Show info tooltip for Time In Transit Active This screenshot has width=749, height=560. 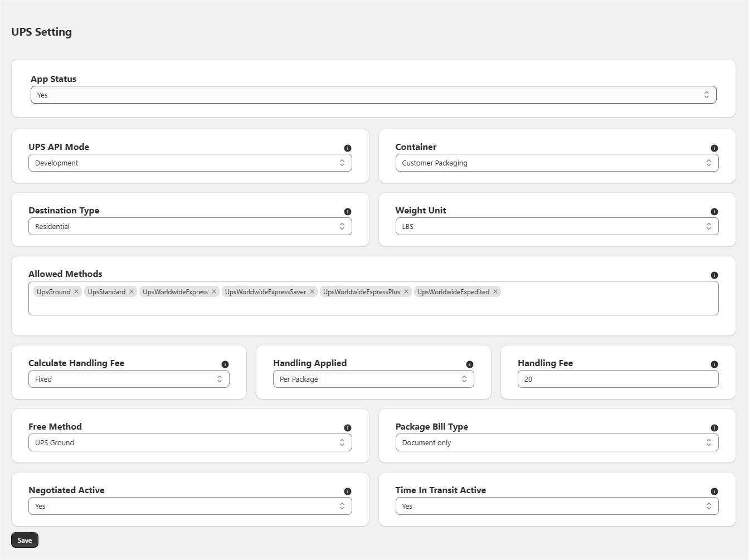click(714, 491)
